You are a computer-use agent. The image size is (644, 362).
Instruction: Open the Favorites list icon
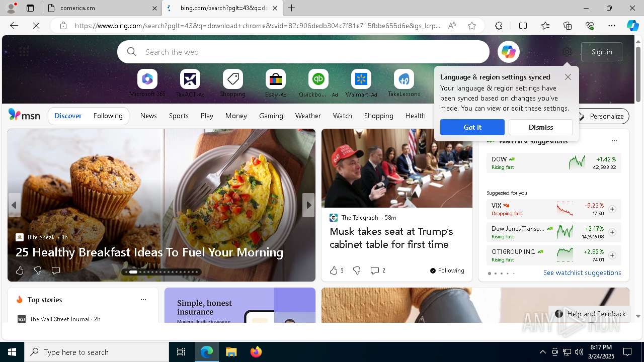tap(545, 26)
